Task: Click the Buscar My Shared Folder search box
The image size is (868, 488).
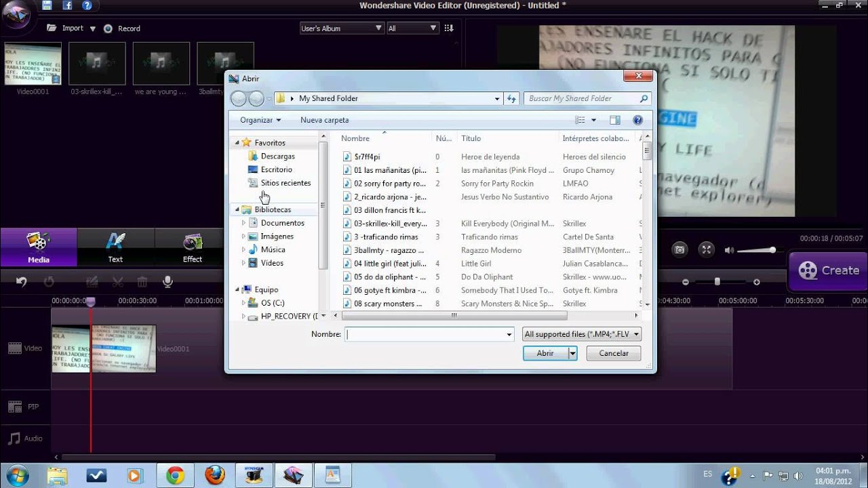Action: point(587,98)
